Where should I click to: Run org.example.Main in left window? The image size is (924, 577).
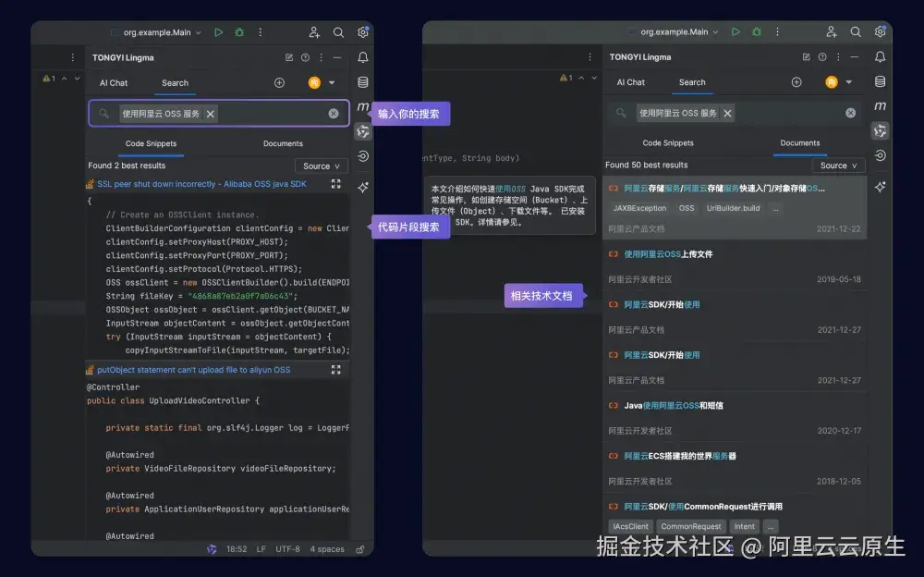(x=219, y=32)
